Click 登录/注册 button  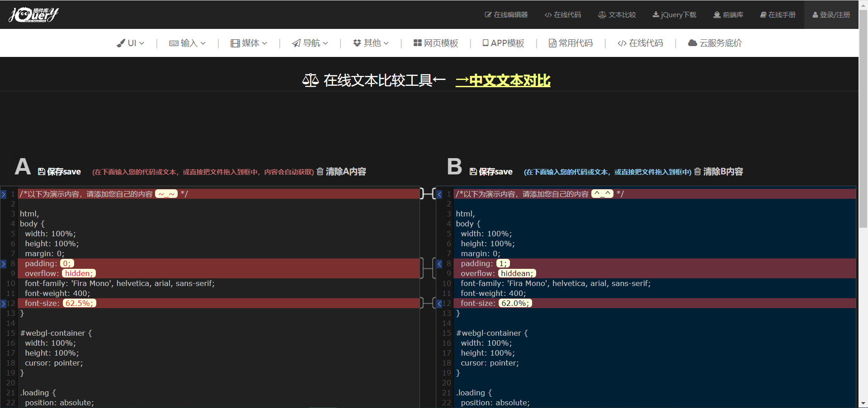coord(831,14)
